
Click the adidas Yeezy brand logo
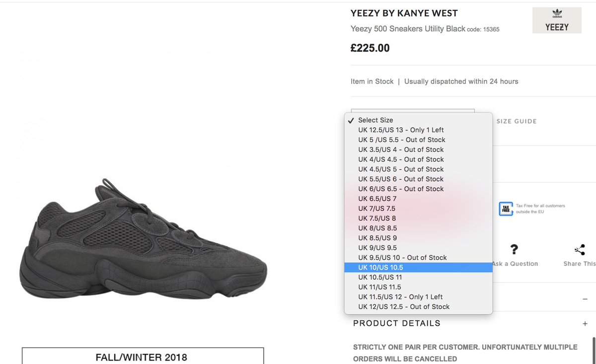click(557, 20)
